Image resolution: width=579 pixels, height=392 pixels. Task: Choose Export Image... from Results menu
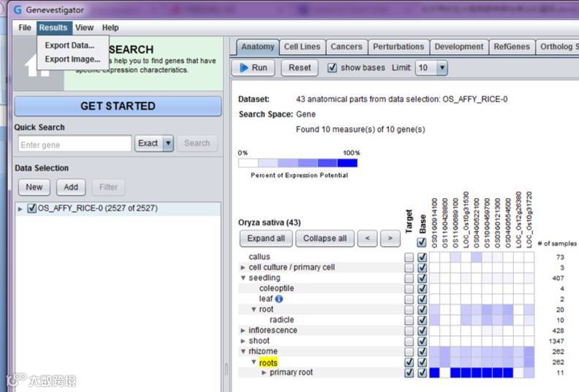72,59
